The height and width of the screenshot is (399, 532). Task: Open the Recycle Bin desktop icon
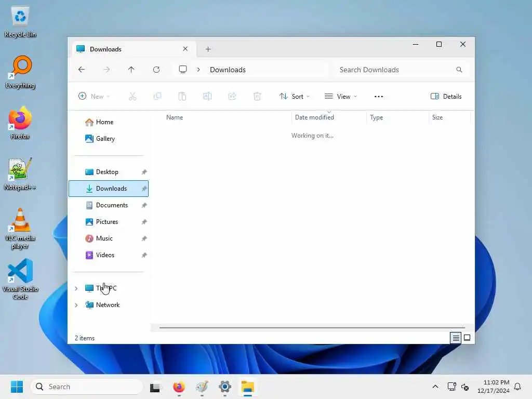point(20,22)
